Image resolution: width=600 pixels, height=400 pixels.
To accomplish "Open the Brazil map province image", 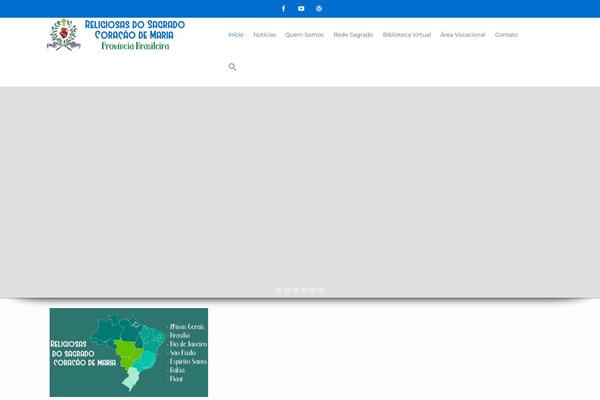I will tap(129, 353).
